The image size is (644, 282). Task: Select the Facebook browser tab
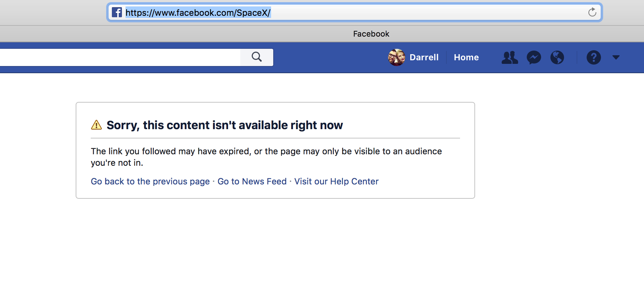pyautogui.click(x=371, y=34)
